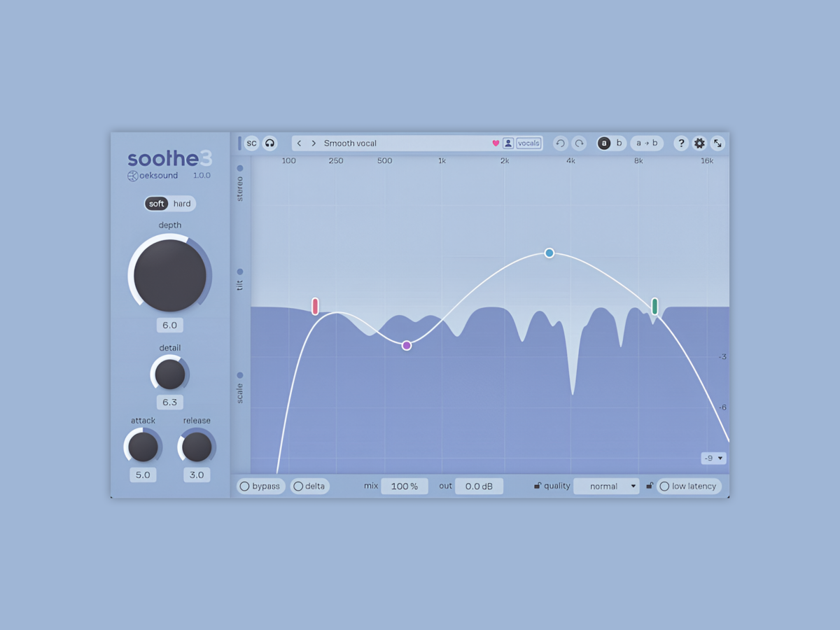
Task: Open the stereo side panel tab
Action: coord(240,183)
